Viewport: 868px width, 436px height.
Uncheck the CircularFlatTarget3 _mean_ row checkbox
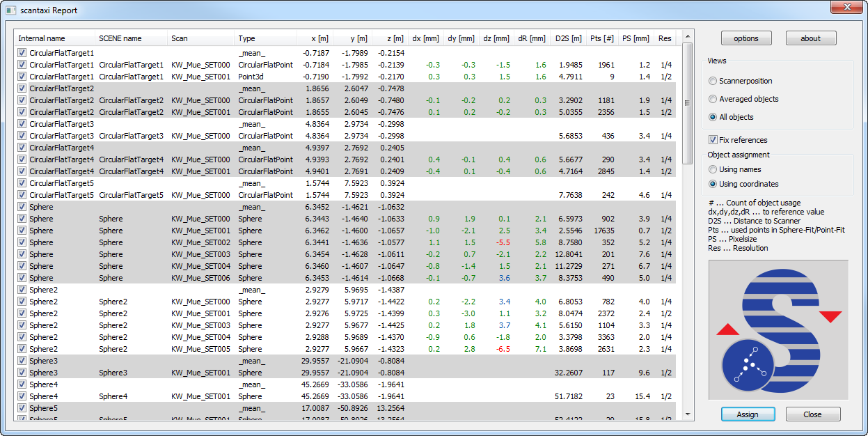[22, 124]
